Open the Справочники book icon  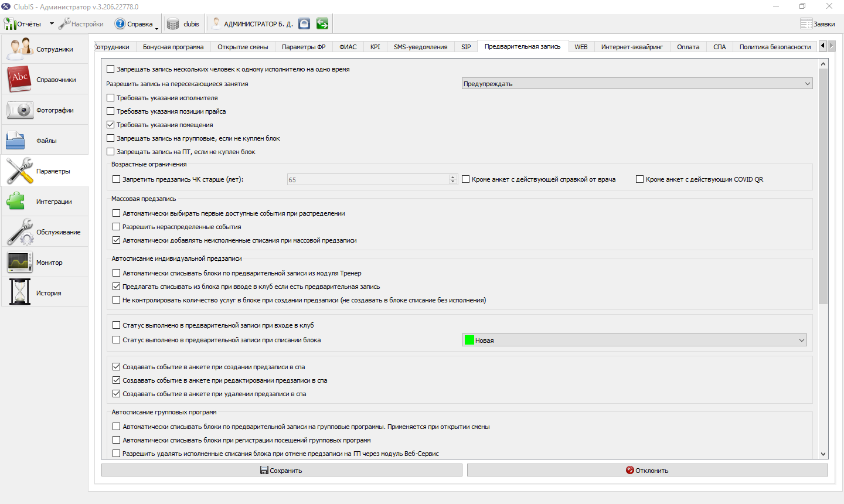click(19, 80)
